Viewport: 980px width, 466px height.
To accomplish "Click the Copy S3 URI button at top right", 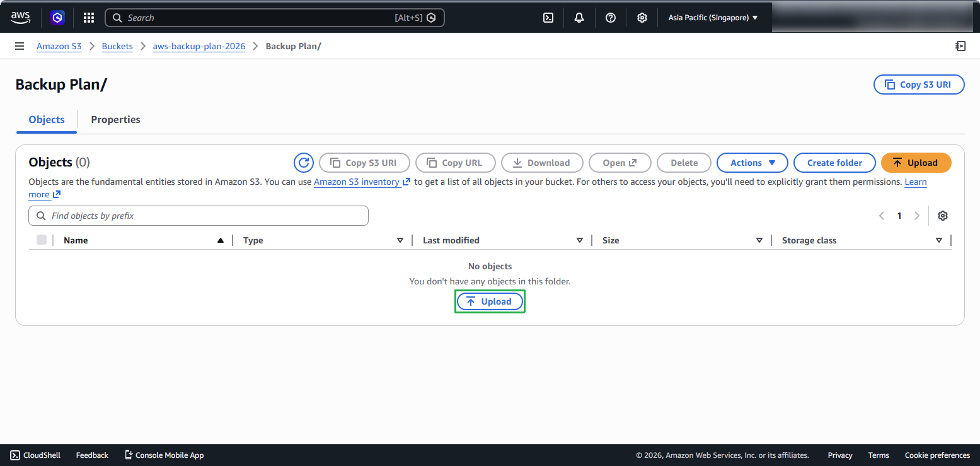I will pos(919,84).
